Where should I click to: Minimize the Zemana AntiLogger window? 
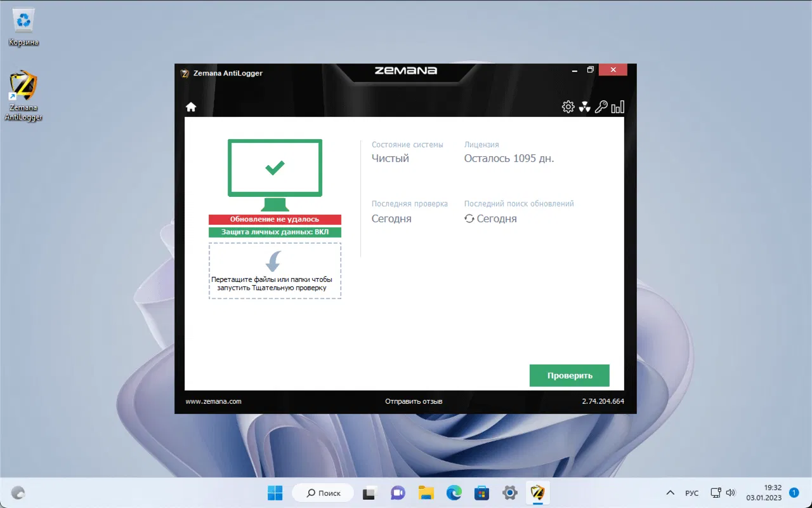pos(574,70)
